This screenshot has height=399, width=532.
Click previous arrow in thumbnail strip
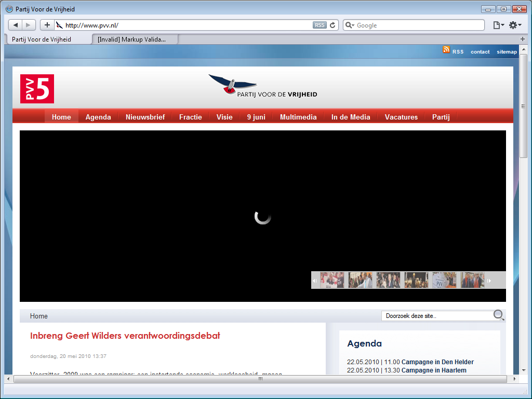coord(315,281)
